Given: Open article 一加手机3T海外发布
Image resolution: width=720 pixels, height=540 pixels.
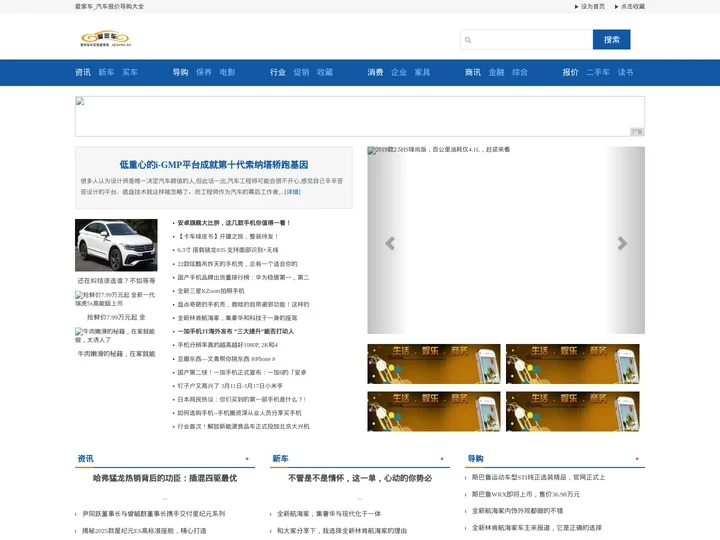Looking at the screenshot, I should pos(236,331).
